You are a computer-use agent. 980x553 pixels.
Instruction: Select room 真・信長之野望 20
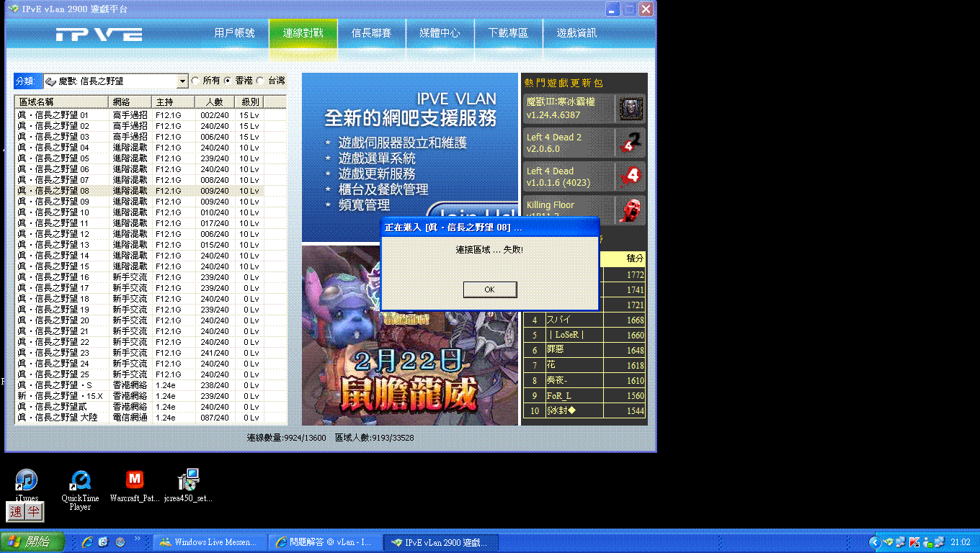tap(140, 320)
